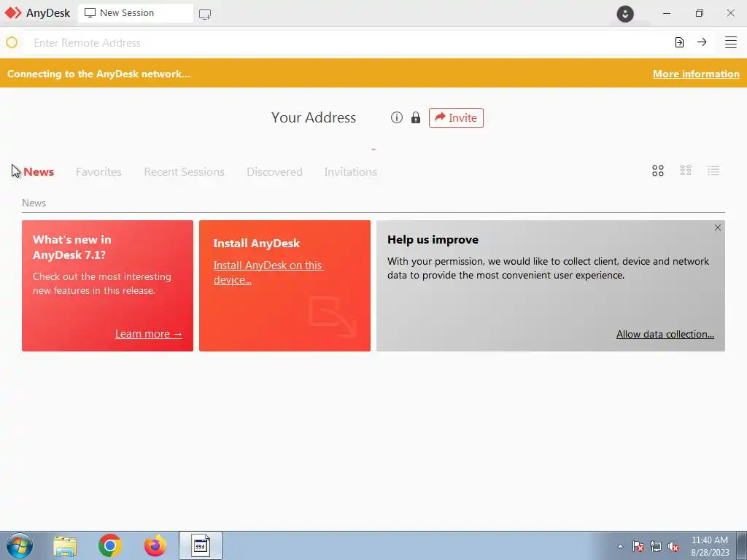The image size is (747, 560).
Task: Open the Windows Start menu
Action: point(20,545)
